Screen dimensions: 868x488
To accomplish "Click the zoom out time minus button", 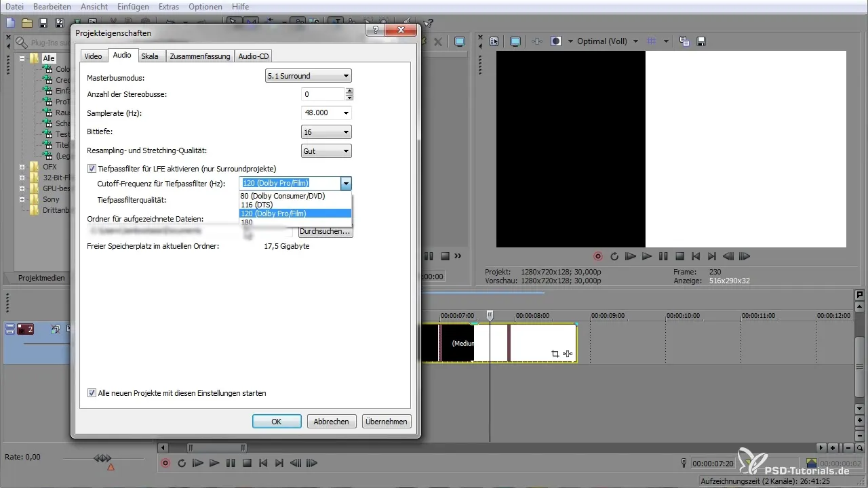I will click(x=848, y=448).
